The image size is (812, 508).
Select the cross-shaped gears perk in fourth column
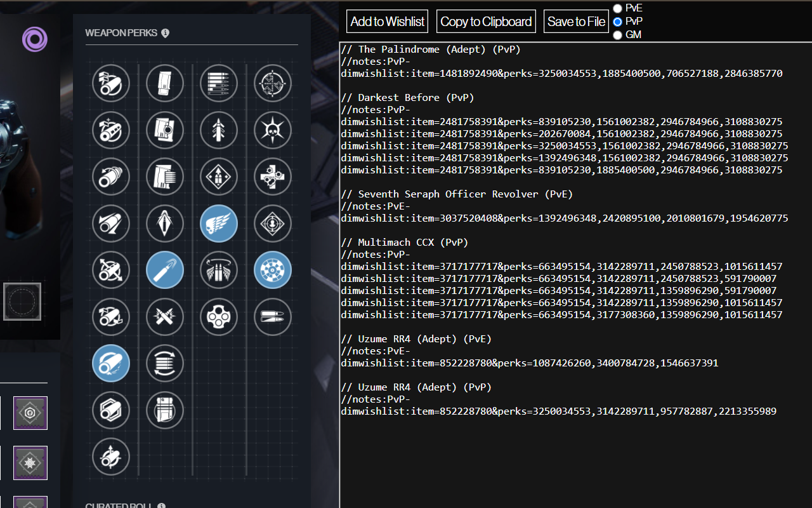click(273, 177)
